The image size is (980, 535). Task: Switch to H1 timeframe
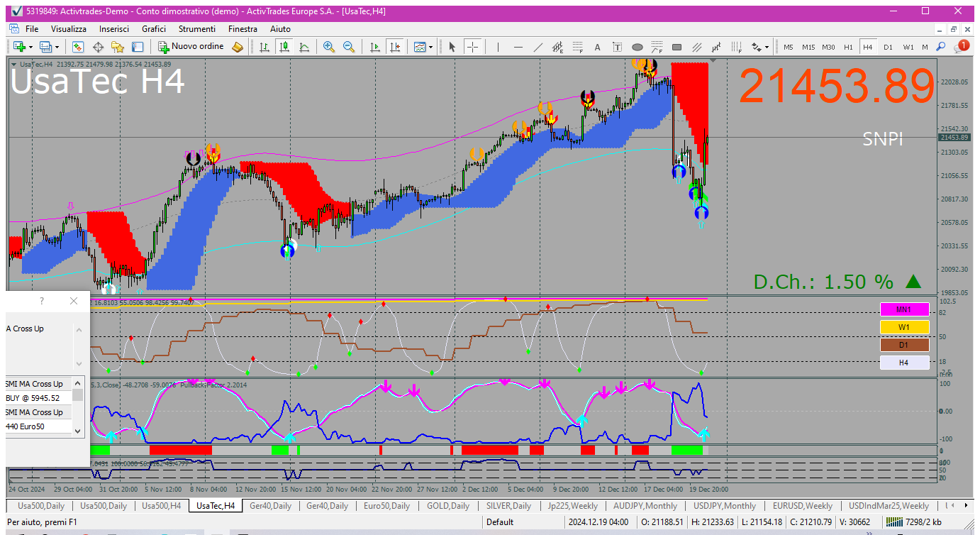point(848,47)
